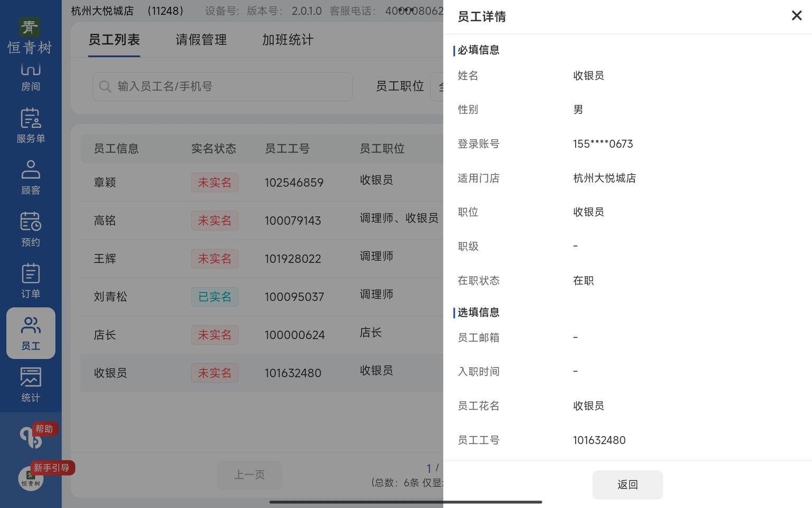
Task: Open the 员工职位 filter dropdown
Action: pyautogui.click(x=437, y=86)
